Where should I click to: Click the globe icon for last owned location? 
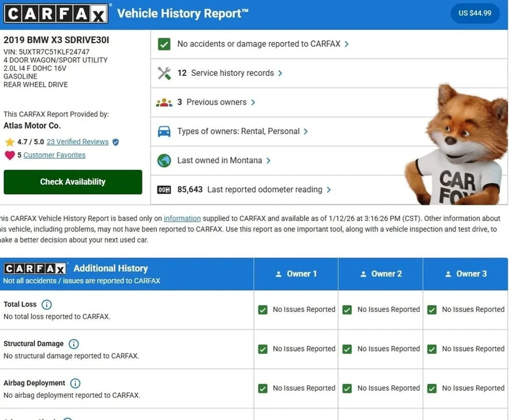pyautogui.click(x=164, y=160)
